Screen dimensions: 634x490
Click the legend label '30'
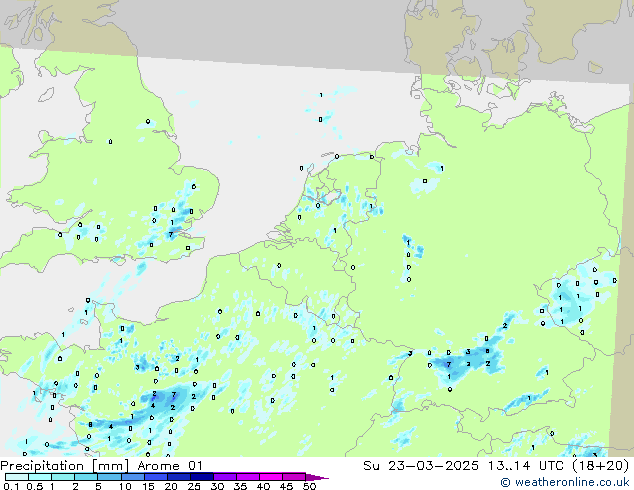tap(218, 486)
